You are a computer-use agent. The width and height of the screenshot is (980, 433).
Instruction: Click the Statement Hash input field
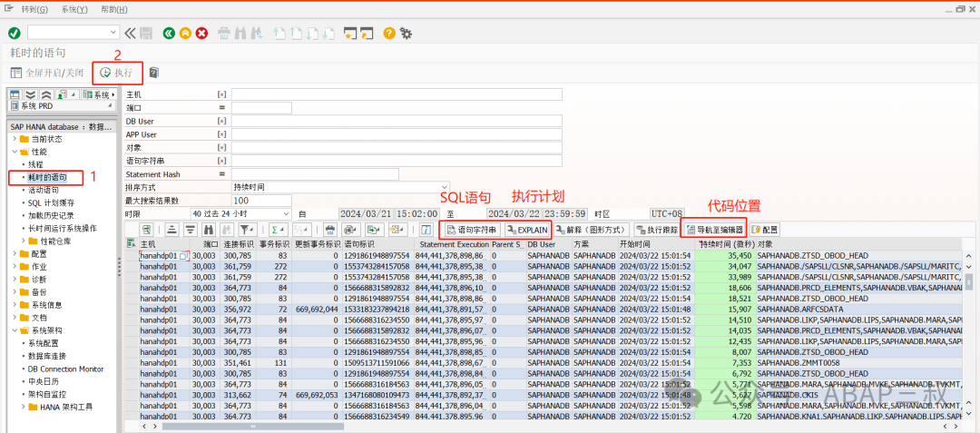[x=315, y=174]
